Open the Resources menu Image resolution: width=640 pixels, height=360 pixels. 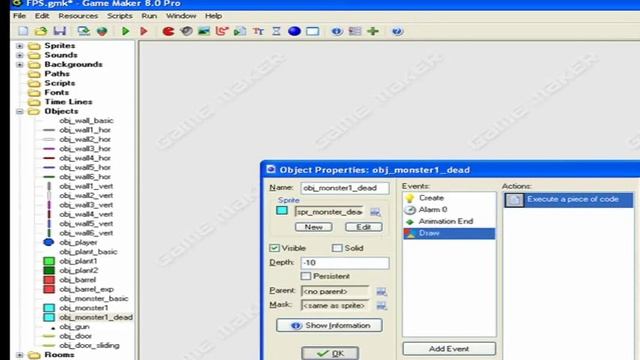(x=78, y=16)
